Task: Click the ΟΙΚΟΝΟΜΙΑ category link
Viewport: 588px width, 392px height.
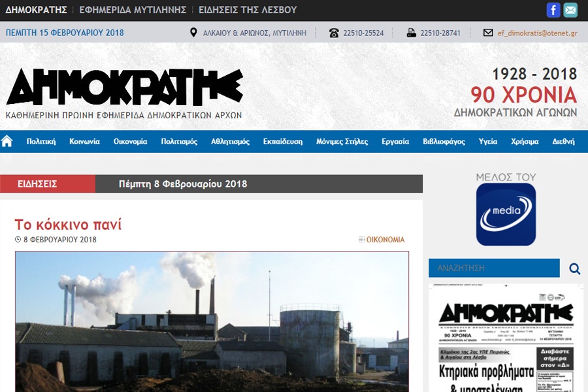Action: (385, 239)
